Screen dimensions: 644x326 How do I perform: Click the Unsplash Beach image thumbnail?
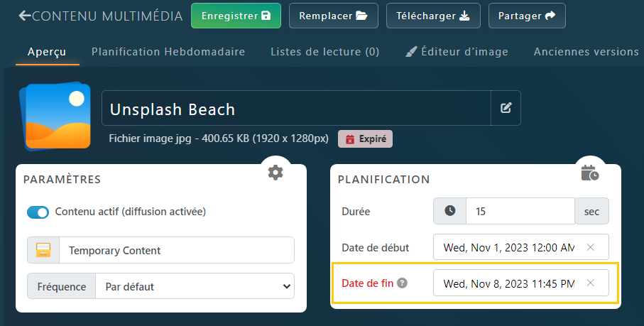pos(55,116)
